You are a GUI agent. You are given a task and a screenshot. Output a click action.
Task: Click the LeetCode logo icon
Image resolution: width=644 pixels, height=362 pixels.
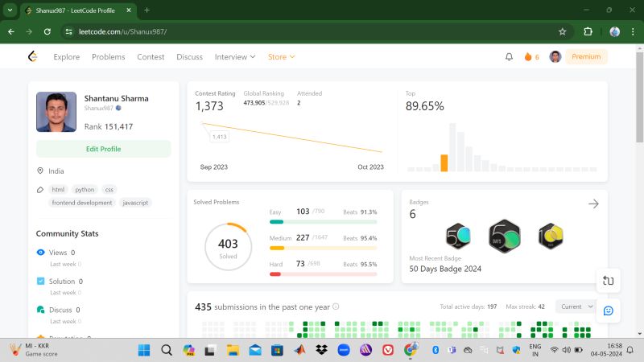[32, 56]
